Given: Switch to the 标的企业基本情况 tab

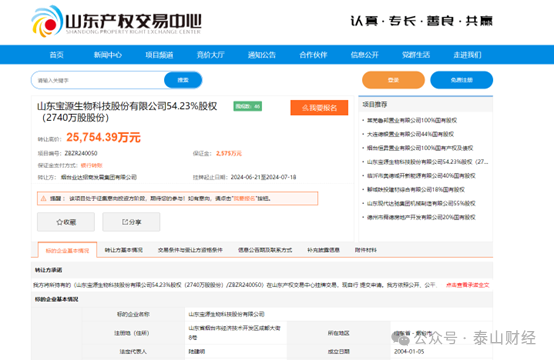Looking at the screenshot, I should (67, 250).
